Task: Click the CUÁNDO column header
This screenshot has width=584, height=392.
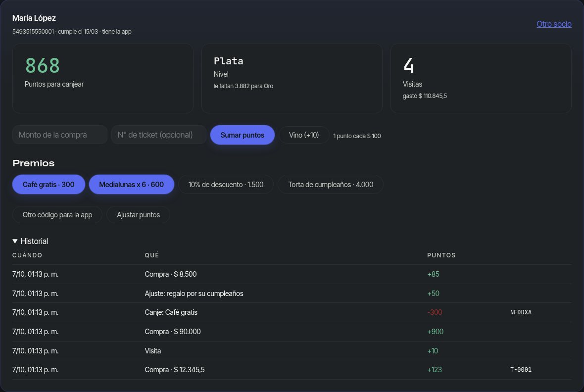Action: tap(27, 255)
